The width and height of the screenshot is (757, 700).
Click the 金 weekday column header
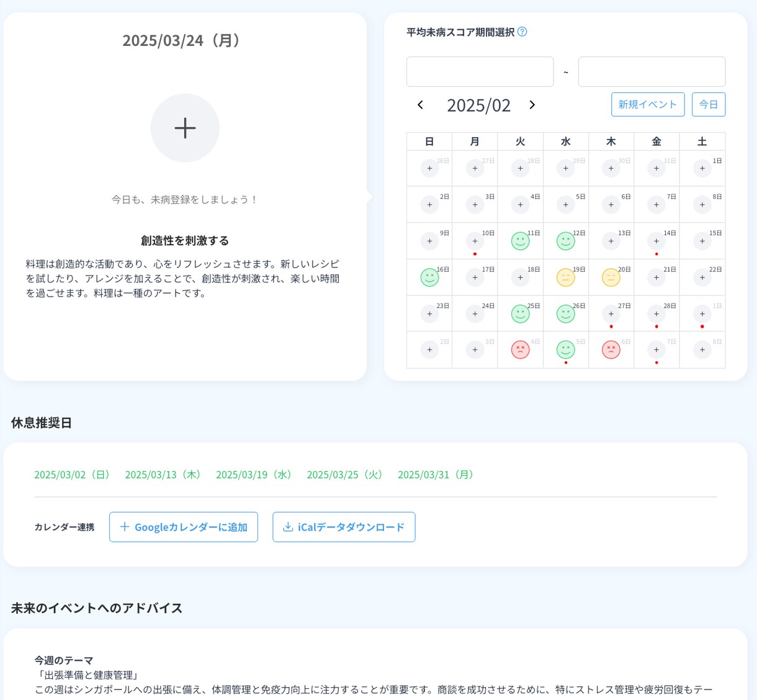click(656, 141)
